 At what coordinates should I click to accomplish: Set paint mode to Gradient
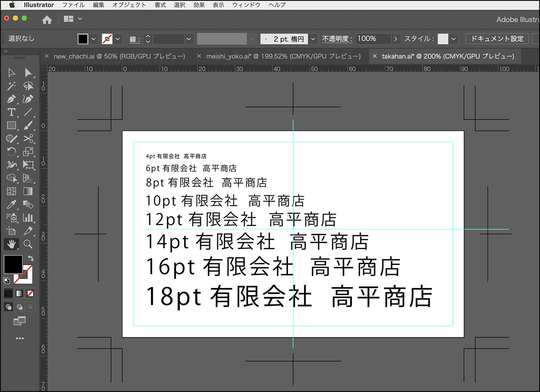pyautogui.click(x=19, y=294)
